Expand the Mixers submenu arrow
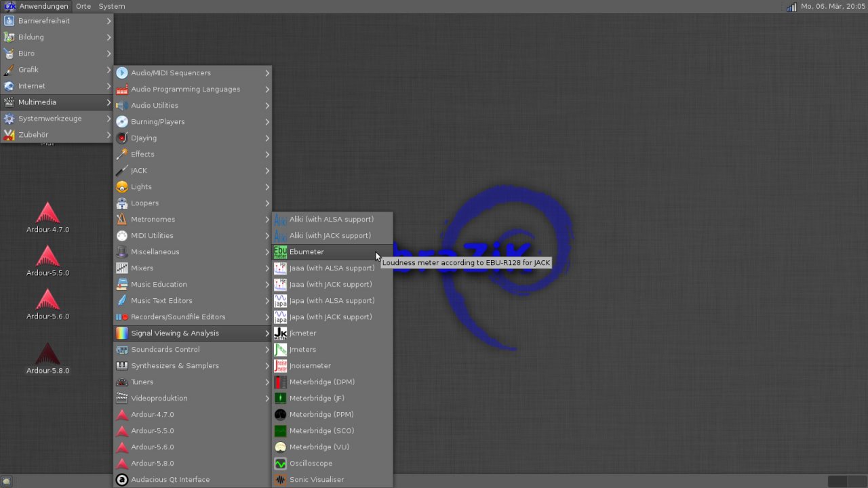This screenshot has height=488, width=868. point(267,268)
